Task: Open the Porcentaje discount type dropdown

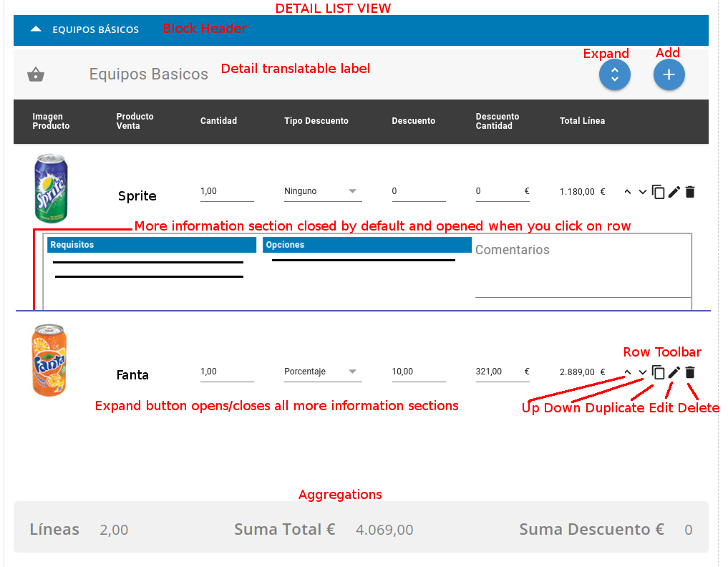Action: click(x=323, y=372)
